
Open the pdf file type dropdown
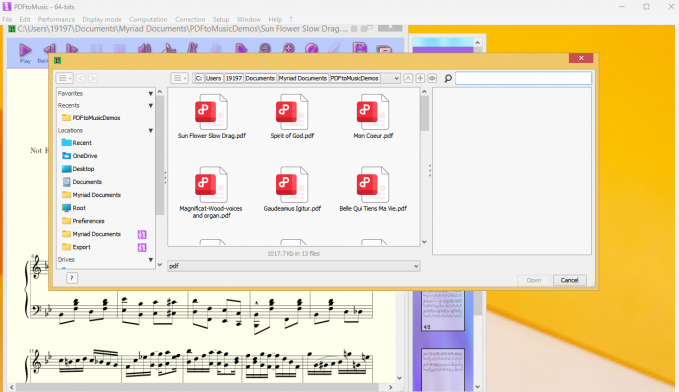(x=294, y=266)
